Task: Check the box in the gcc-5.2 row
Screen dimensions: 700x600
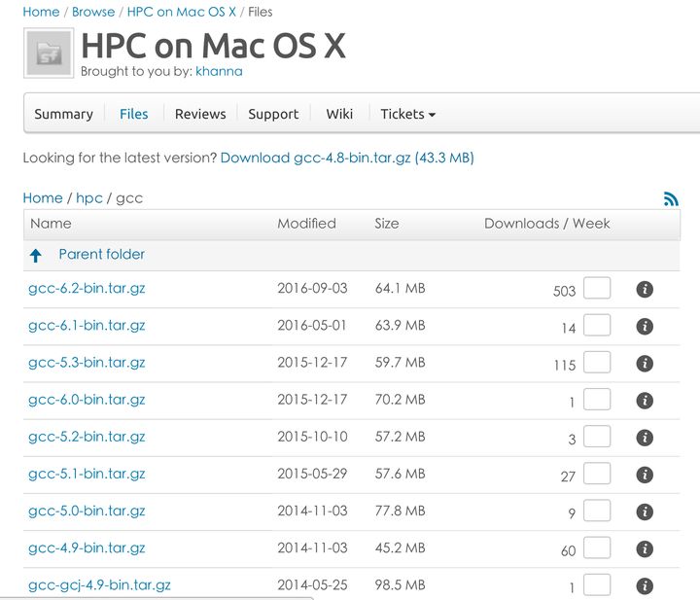Action: pos(597,437)
